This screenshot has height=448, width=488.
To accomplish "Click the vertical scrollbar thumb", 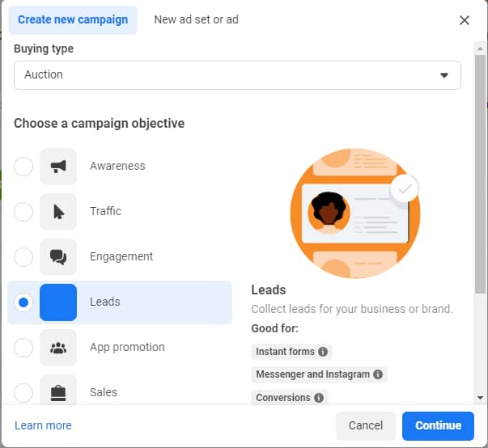I will coord(480,174).
